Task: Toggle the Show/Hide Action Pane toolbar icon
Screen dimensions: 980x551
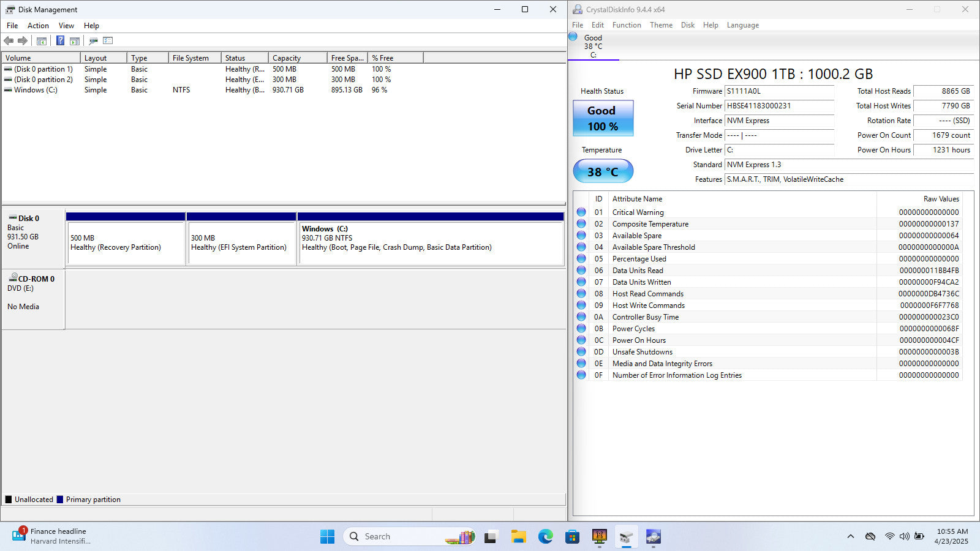Action: [75, 41]
